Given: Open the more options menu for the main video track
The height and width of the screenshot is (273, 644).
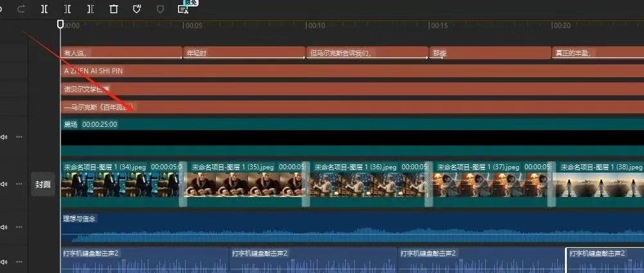Looking at the screenshot, I should (x=19, y=184).
